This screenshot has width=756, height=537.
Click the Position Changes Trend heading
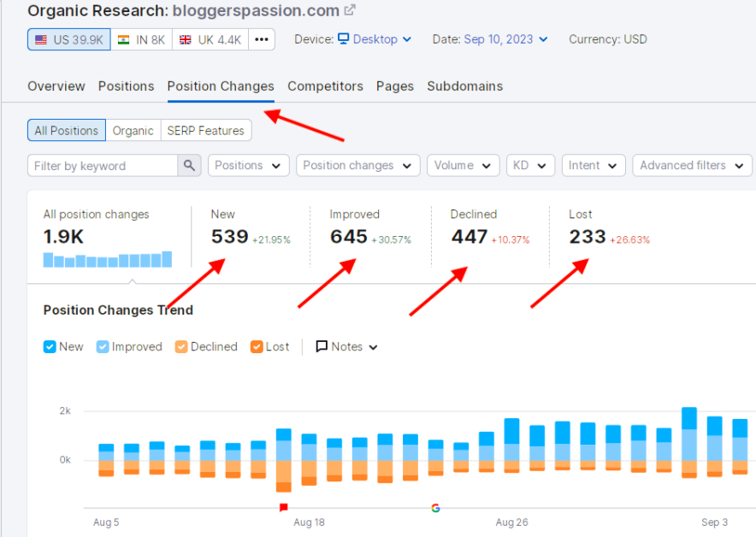pos(118,310)
